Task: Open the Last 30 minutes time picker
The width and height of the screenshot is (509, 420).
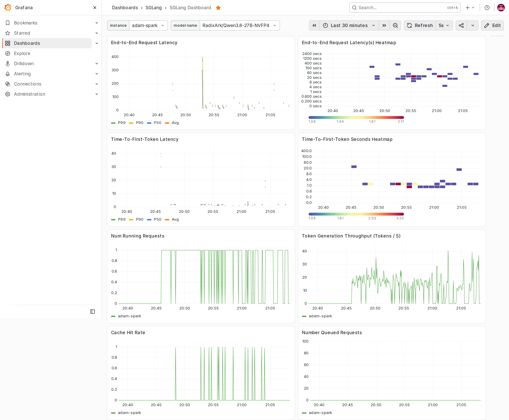Action: pos(349,25)
